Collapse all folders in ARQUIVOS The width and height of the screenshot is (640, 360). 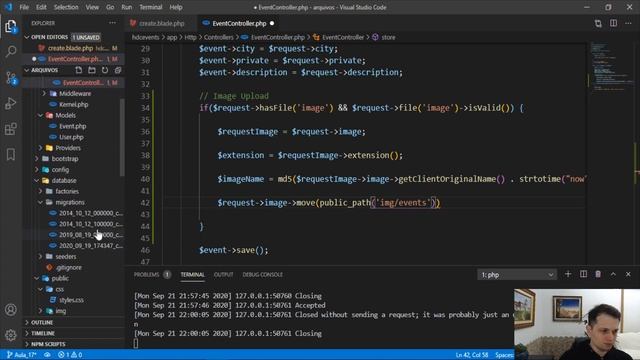coord(118,70)
